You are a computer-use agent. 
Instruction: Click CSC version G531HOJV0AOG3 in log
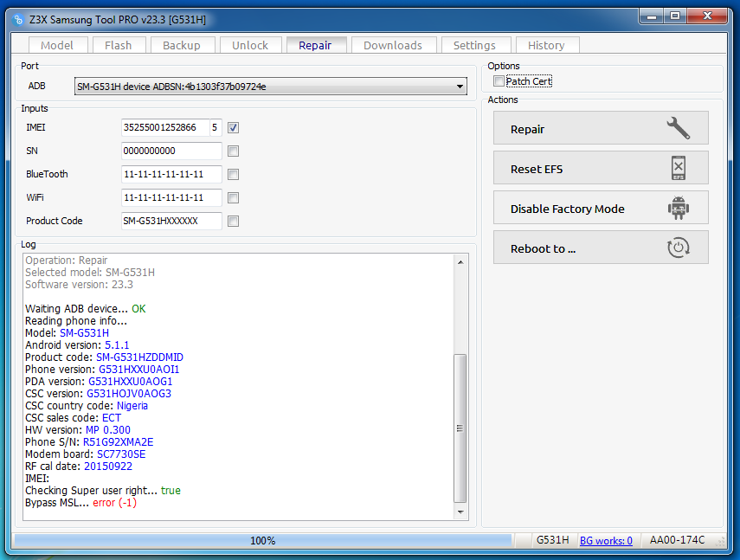(x=129, y=394)
